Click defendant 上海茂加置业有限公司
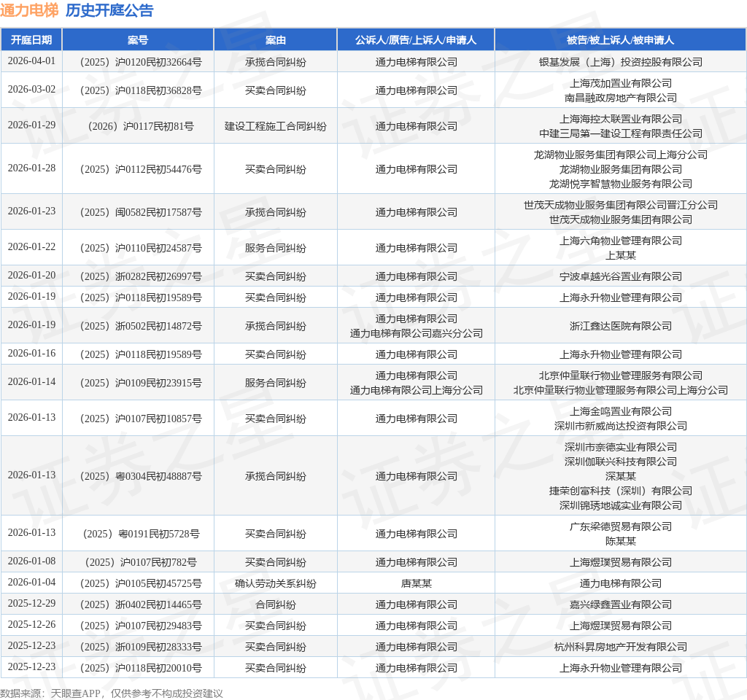This screenshot has height=700, width=747. [x=620, y=83]
